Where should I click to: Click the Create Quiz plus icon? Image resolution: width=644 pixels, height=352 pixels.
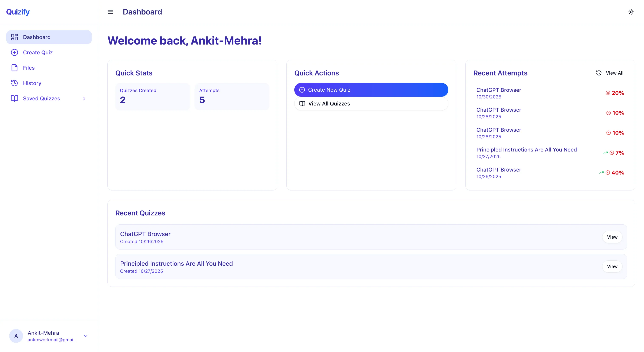[x=14, y=52]
